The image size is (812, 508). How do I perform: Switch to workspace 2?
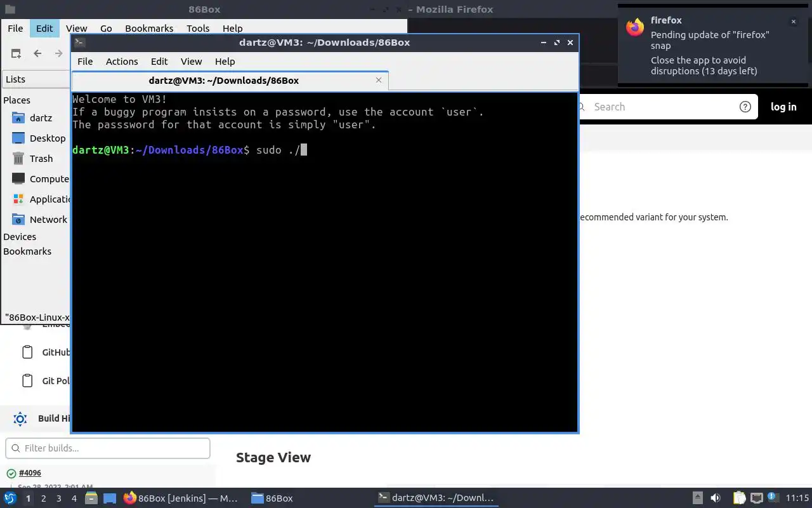43,498
